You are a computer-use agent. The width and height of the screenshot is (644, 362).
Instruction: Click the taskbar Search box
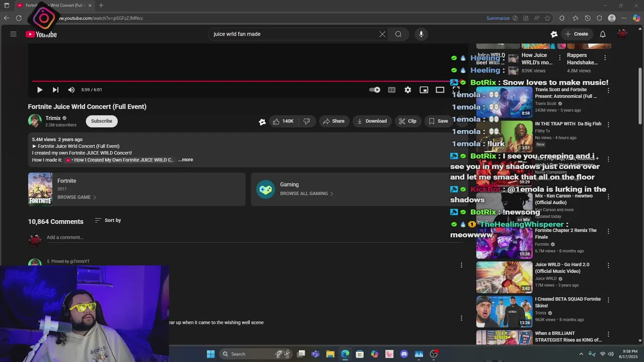point(256,354)
